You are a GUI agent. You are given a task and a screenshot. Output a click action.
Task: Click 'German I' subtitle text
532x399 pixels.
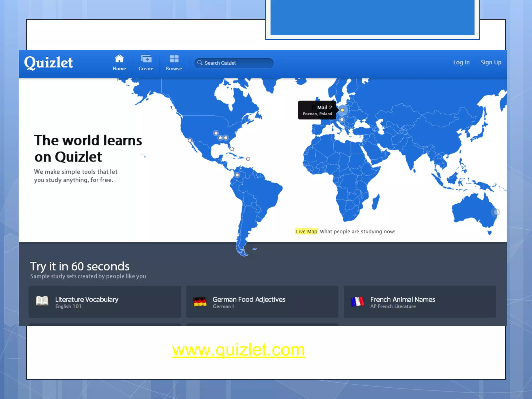point(223,307)
